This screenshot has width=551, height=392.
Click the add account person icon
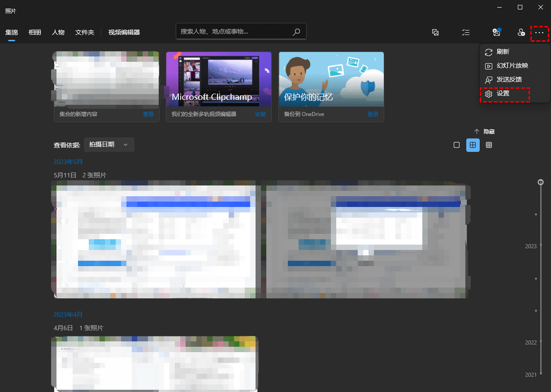[x=521, y=32]
